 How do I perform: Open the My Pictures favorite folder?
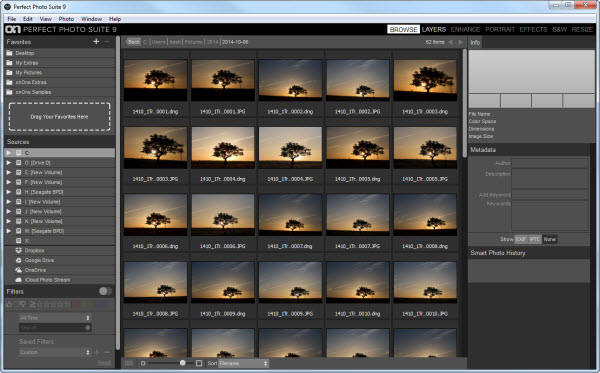(x=59, y=73)
